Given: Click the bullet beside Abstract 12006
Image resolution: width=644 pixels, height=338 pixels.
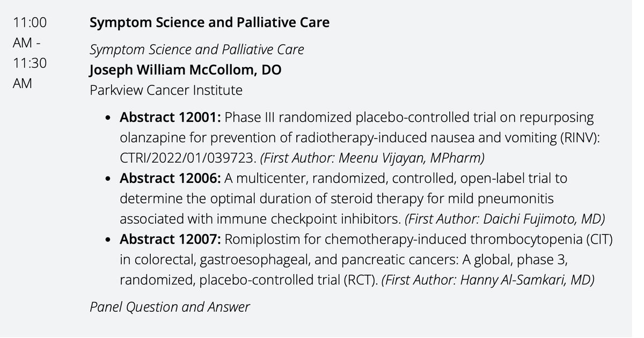Looking at the screenshot, I should pos(109,179).
